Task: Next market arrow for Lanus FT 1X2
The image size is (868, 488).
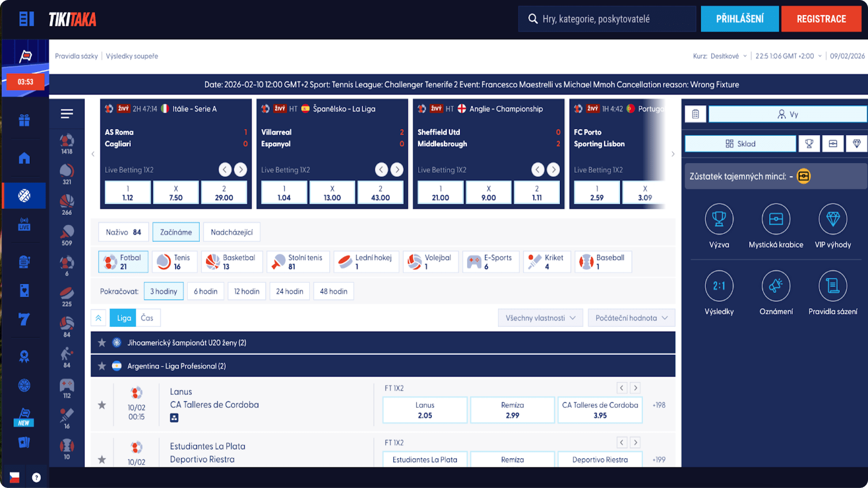Action: tap(635, 388)
